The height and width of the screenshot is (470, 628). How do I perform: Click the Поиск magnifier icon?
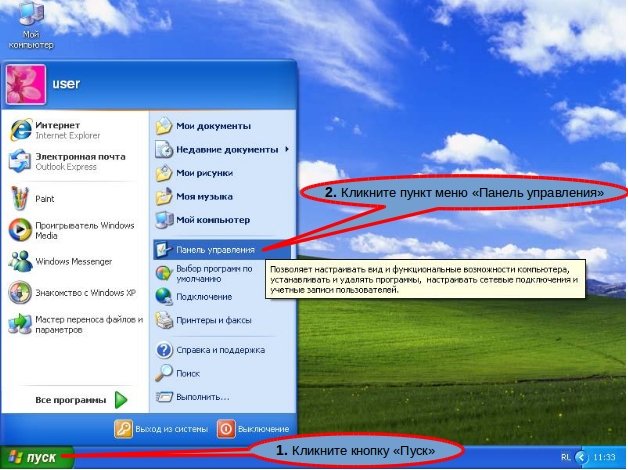tap(164, 373)
